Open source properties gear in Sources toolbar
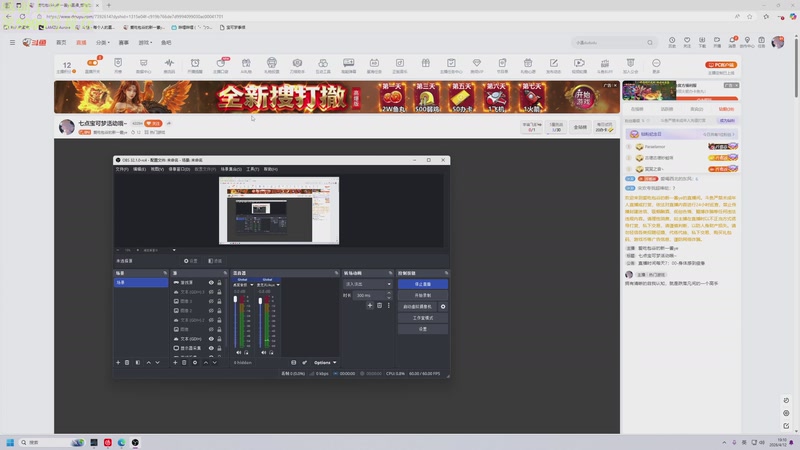This screenshot has height=450, width=800. (x=194, y=362)
